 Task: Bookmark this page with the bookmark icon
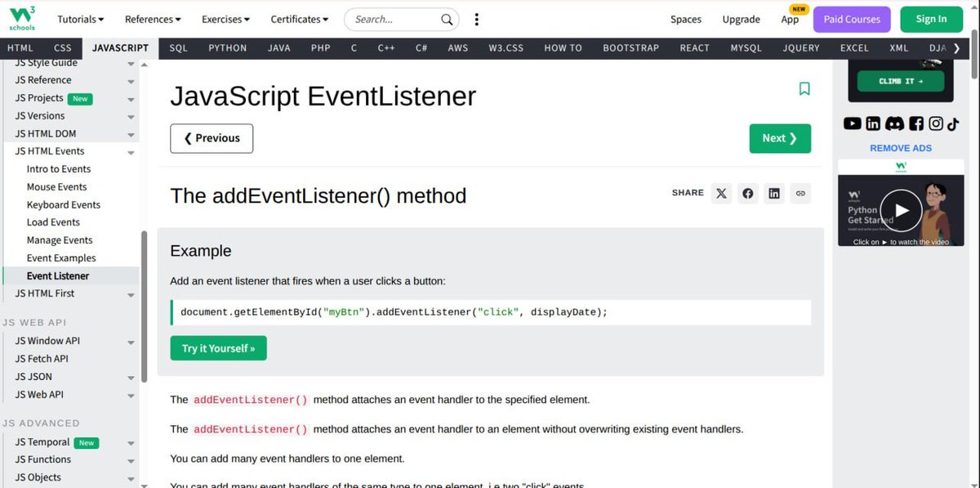click(x=804, y=88)
